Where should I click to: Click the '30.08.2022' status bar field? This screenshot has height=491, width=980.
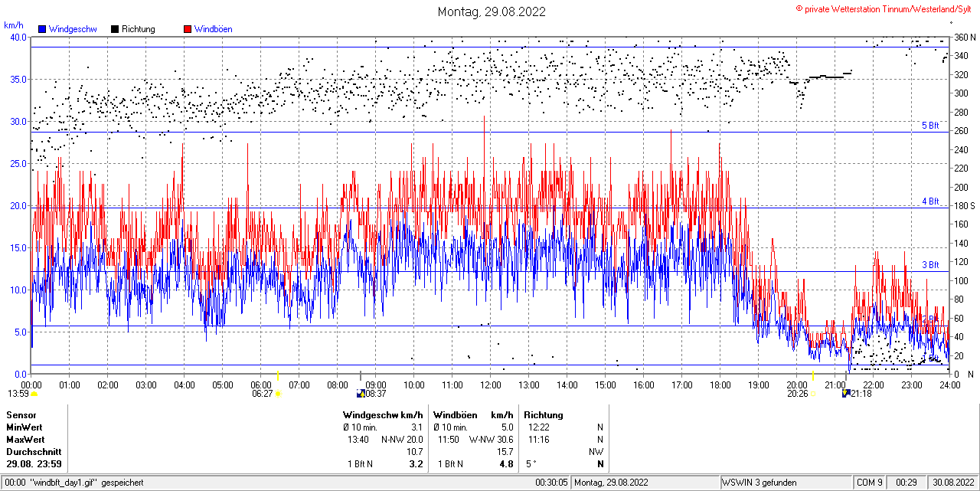coord(952,483)
